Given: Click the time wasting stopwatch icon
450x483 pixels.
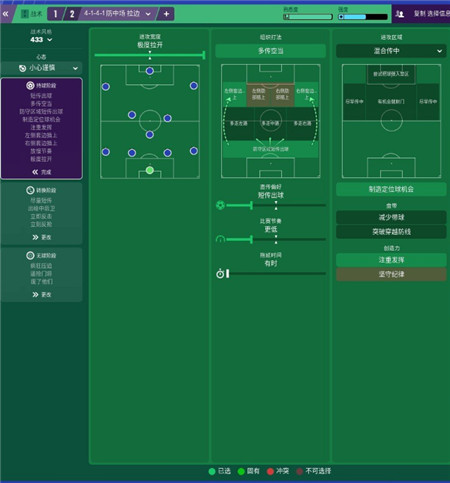Looking at the screenshot, I should (x=220, y=274).
